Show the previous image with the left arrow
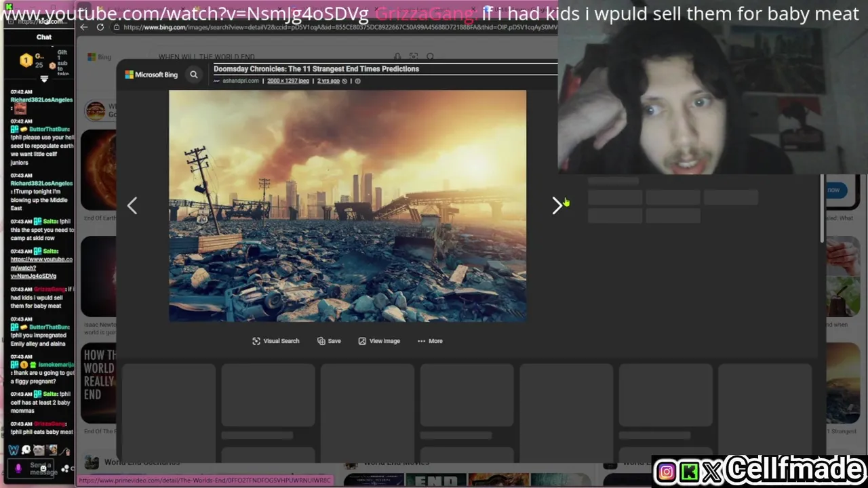This screenshot has width=868, height=488. 132,205
